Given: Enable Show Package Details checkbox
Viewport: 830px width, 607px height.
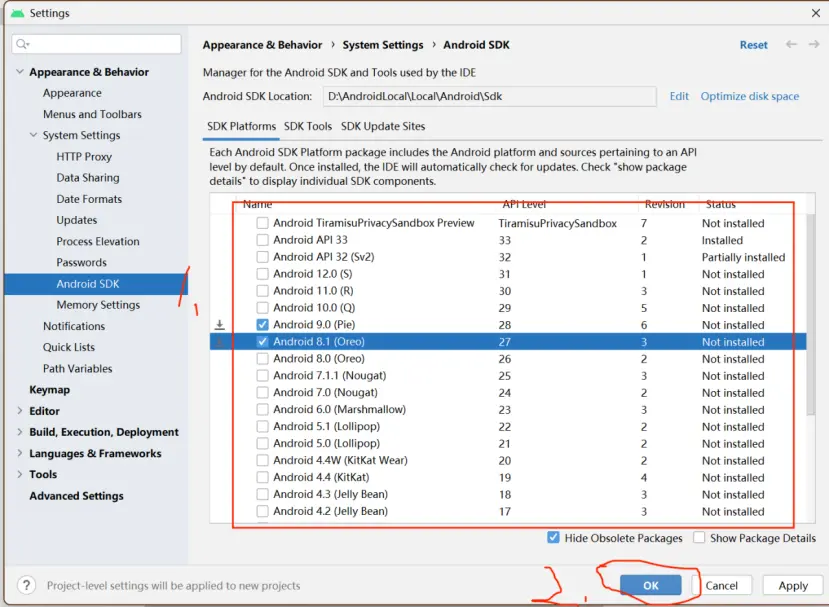Looking at the screenshot, I should (x=699, y=538).
